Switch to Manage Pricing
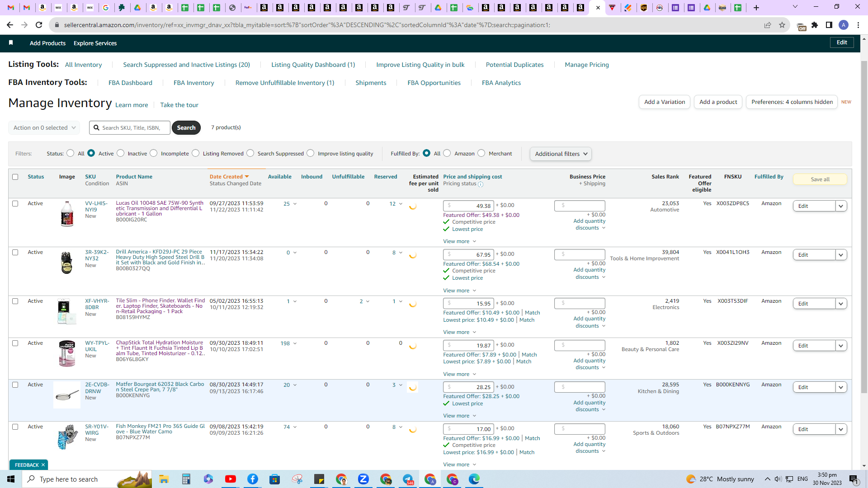 (x=587, y=65)
